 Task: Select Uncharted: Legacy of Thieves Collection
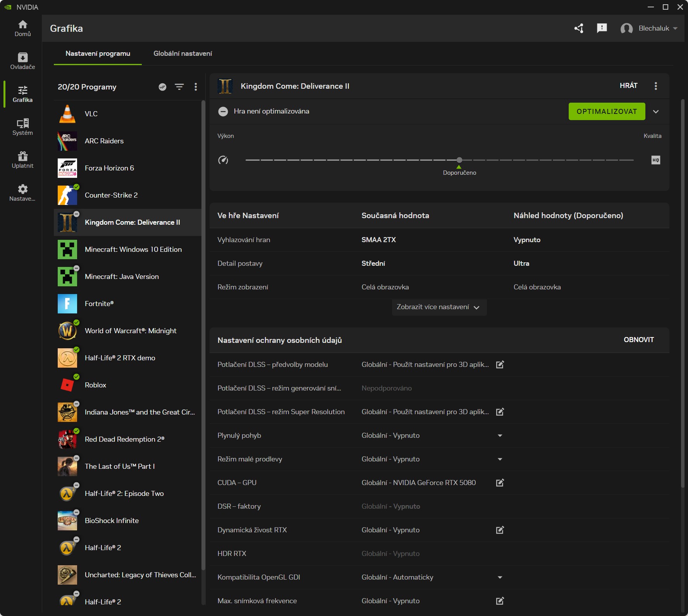point(127,575)
